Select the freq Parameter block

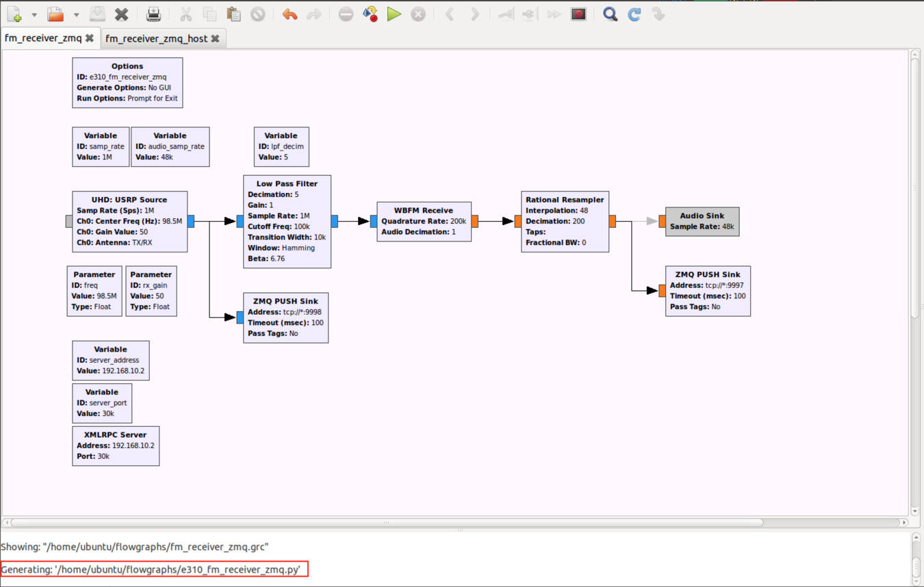[94, 291]
